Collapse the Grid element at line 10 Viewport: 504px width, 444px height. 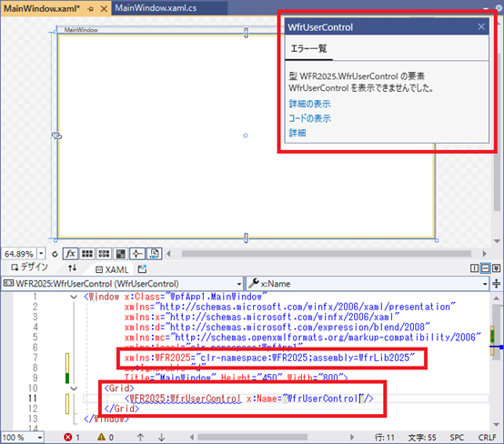(x=74, y=388)
